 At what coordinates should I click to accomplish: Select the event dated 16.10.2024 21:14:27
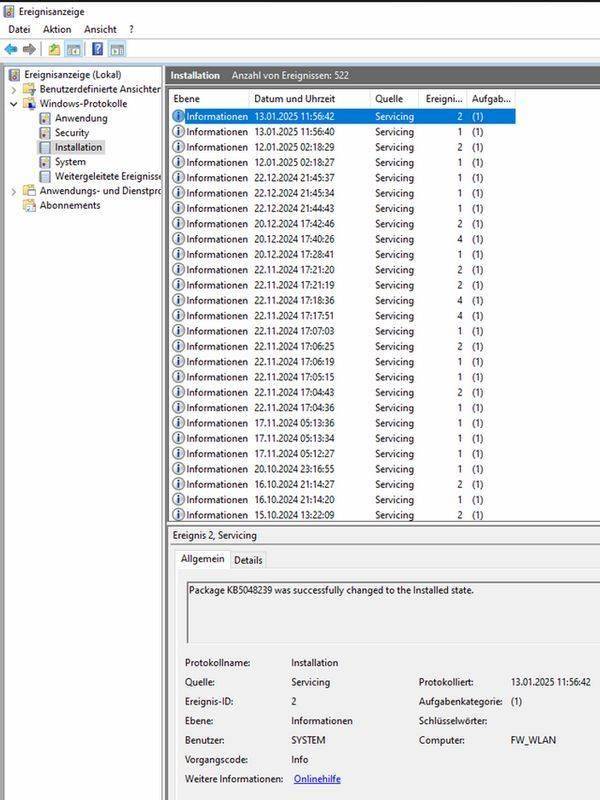pyautogui.click(x=343, y=484)
